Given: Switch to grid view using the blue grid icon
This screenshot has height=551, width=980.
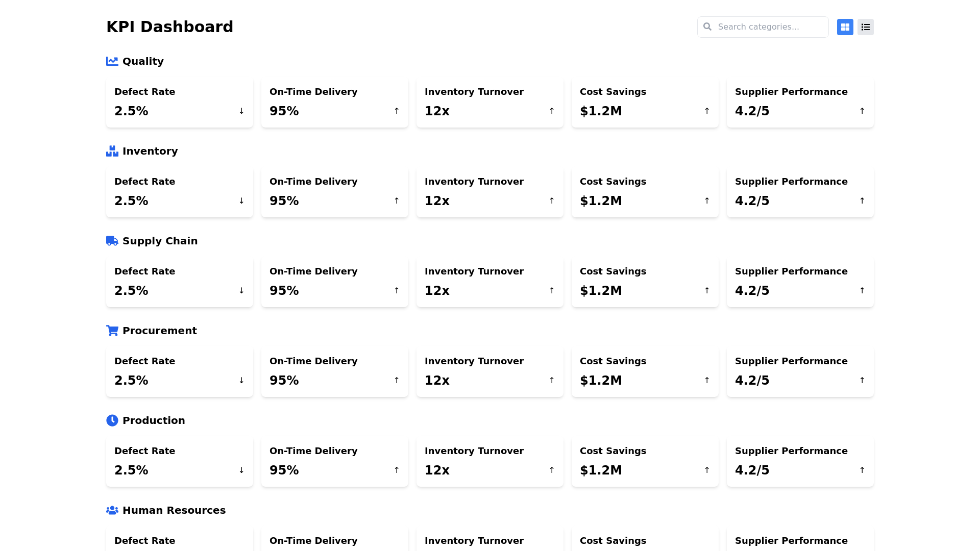Looking at the screenshot, I should coord(845,27).
